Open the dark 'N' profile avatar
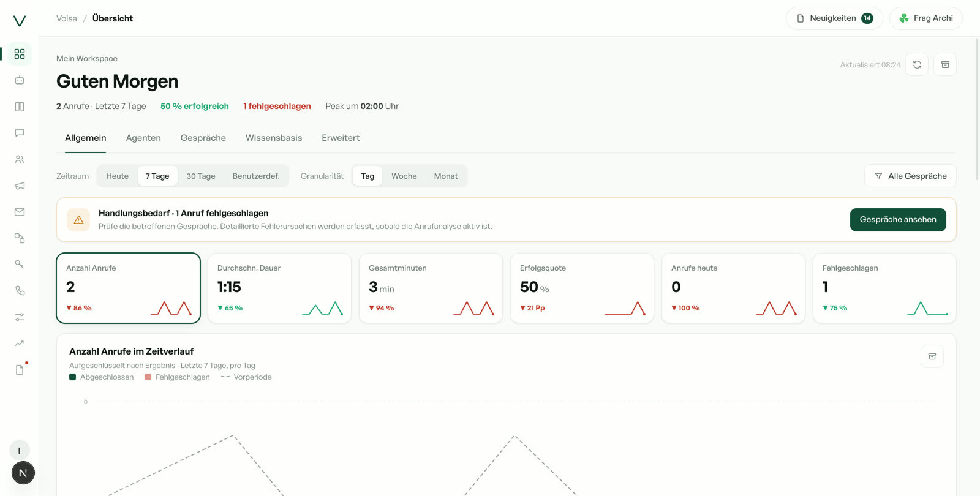Image resolution: width=980 pixels, height=496 pixels. point(23,473)
